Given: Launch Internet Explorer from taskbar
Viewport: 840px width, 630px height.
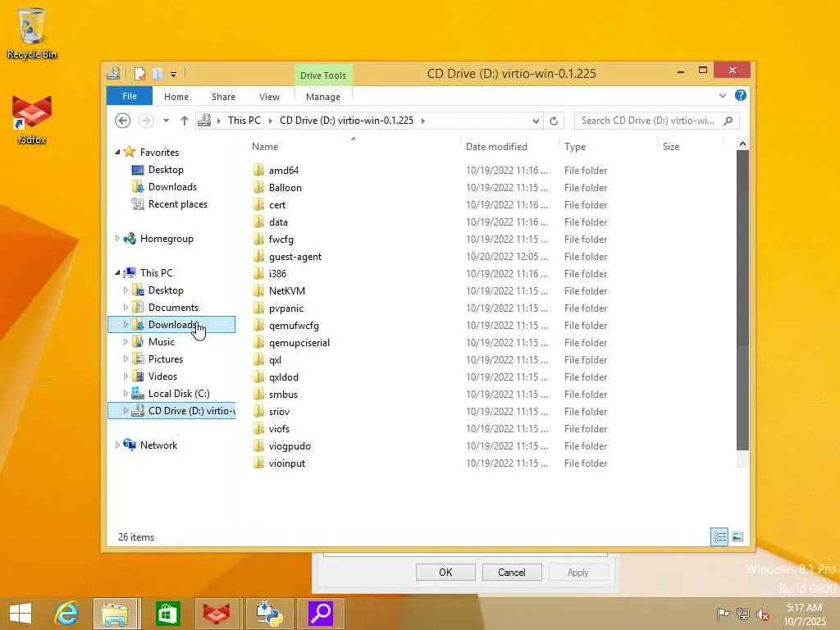Looking at the screenshot, I should [66, 614].
